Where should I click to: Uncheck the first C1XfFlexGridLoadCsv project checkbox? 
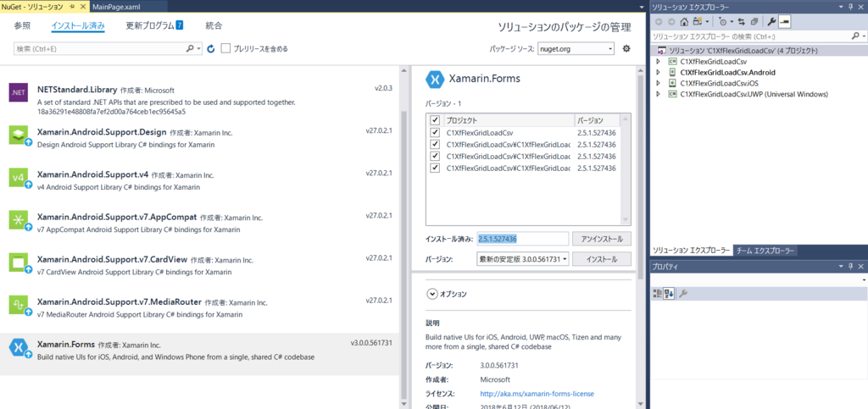point(435,133)
